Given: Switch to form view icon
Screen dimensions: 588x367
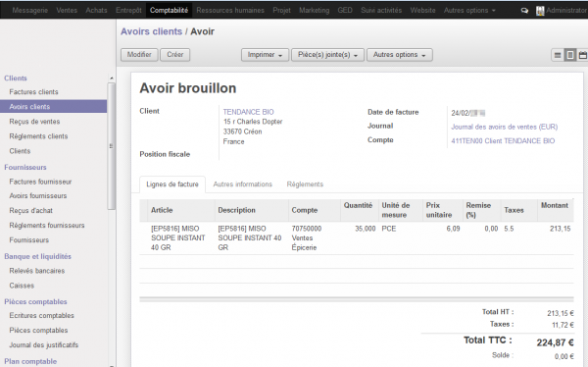Looking at the screenshot, I should [x=570, y=55].
